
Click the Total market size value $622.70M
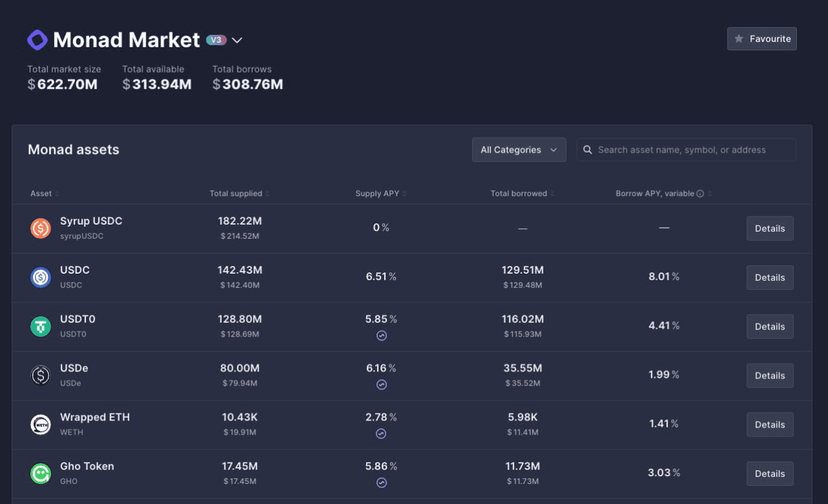point(63,85)
